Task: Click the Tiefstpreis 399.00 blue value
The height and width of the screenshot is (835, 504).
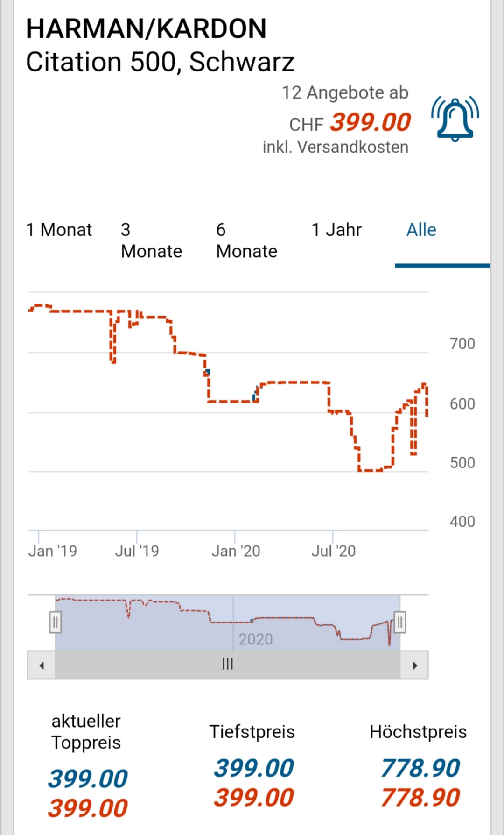Action: [x=253, y=768]
